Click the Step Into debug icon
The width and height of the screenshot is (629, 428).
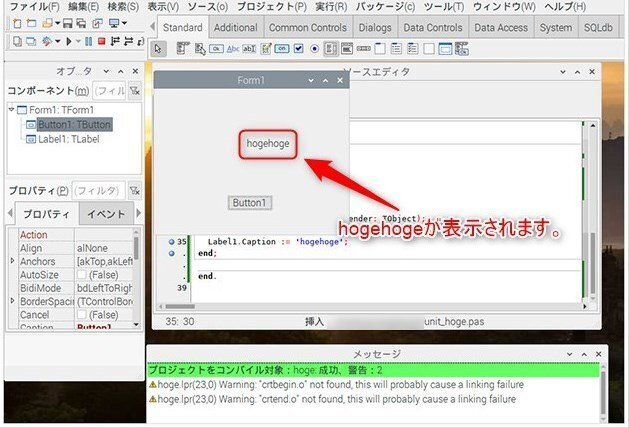(115, 41)
